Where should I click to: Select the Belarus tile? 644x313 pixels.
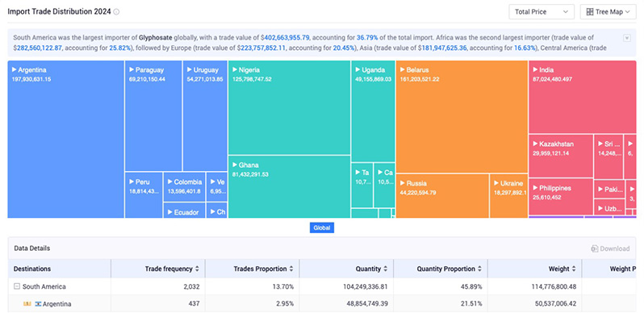[462, 117]
